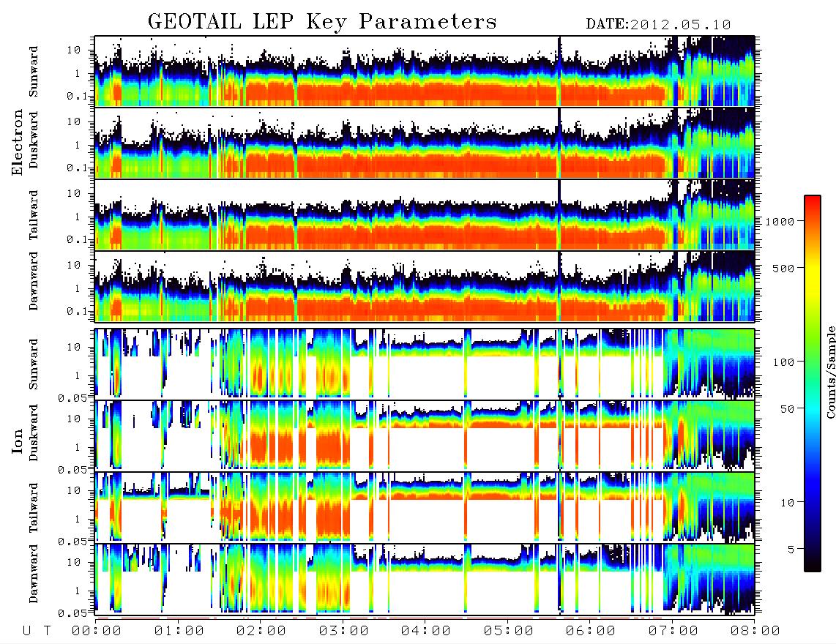Click the "00:00" time tick label
This screenshot has height=644, width=836.
[x=97, y=631]
